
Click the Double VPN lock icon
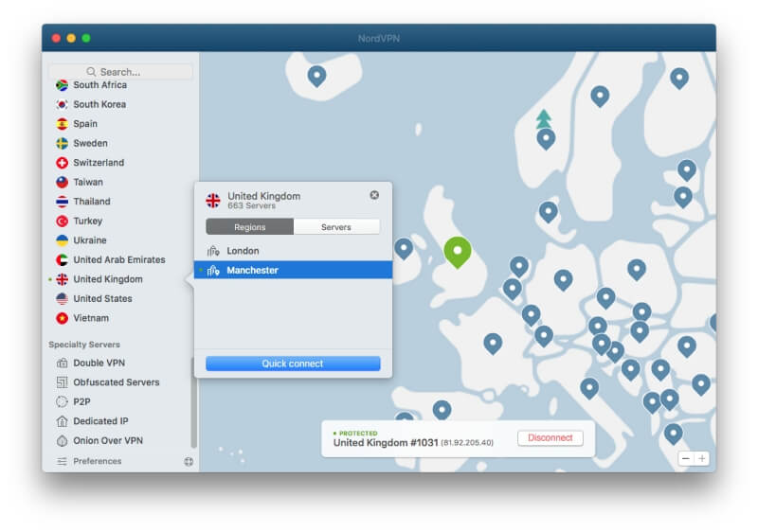click(x=62, y=364)
